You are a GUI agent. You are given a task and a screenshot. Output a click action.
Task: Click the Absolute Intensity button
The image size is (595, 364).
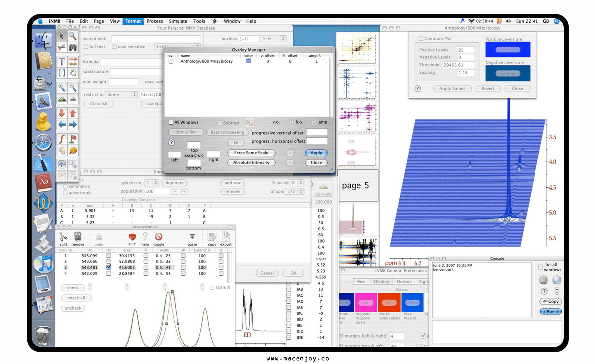click(251, 163)
